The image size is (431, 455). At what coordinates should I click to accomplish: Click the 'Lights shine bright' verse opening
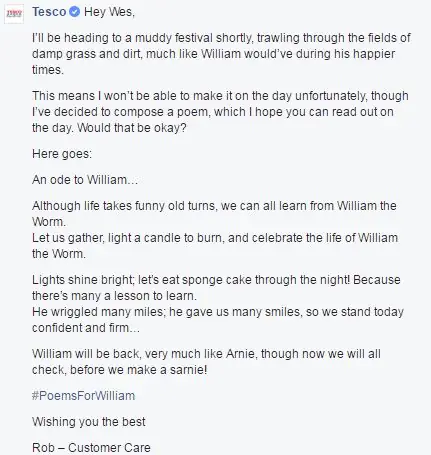point(82,280)
